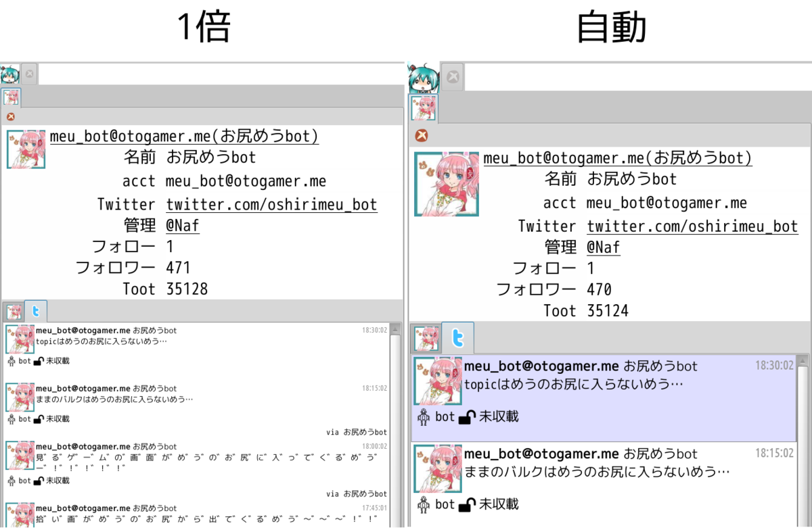Toggle the bot badge on the 18:00 toot
The width and height of the screenshot is (812, 528).
tap(13, 481)
